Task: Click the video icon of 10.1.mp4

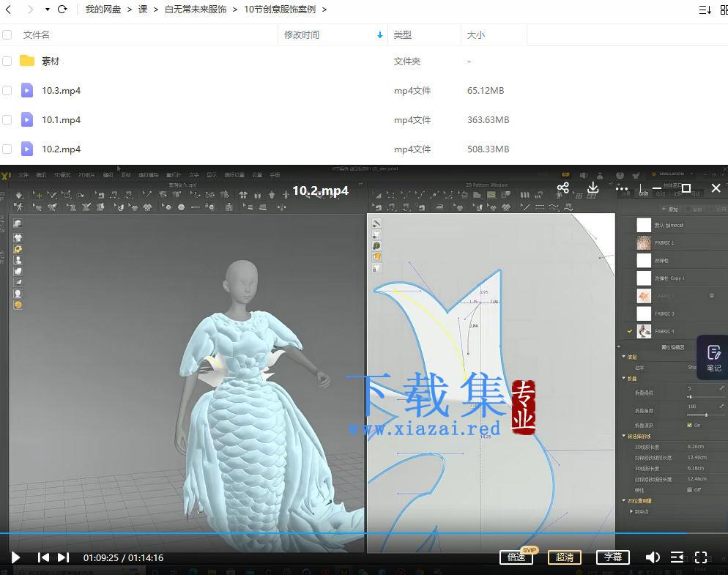Action: pyautogui.click(x=27, y=119)
